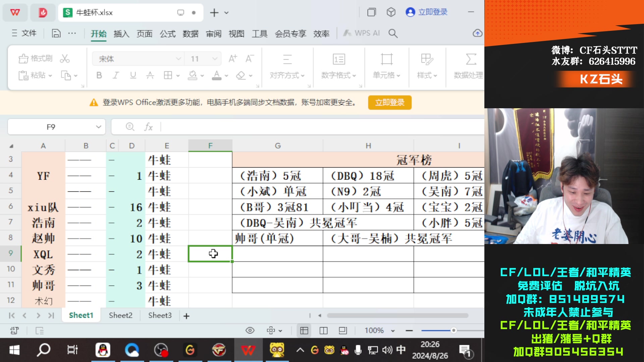
Task: Open the font size 11 dropdown
Action: click(215, 59)
